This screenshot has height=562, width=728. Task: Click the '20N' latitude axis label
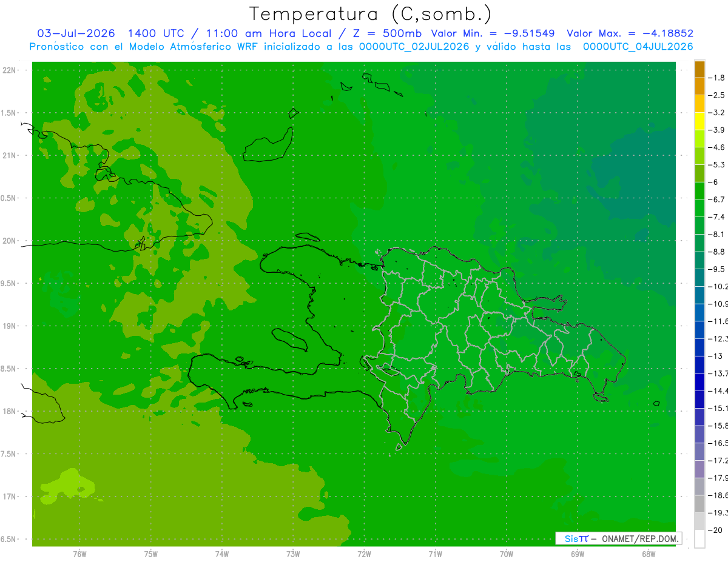[9, 241]
